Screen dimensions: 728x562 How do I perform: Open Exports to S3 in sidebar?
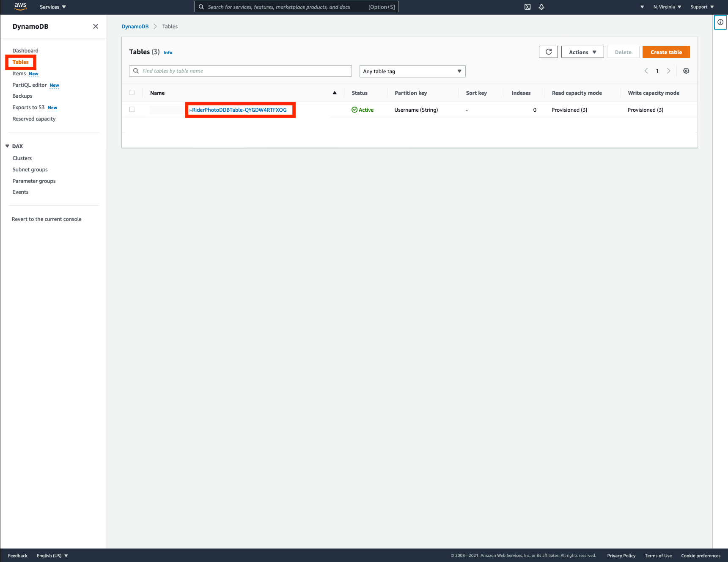28,107
